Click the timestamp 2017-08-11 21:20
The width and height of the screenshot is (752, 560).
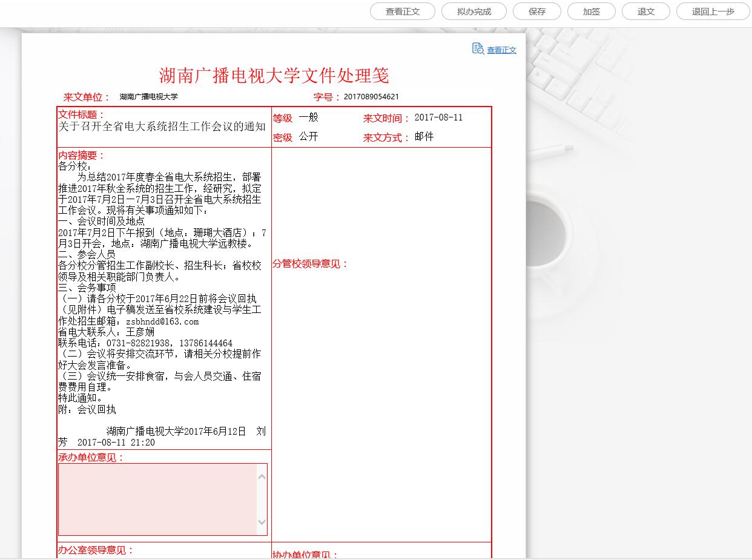116,443
